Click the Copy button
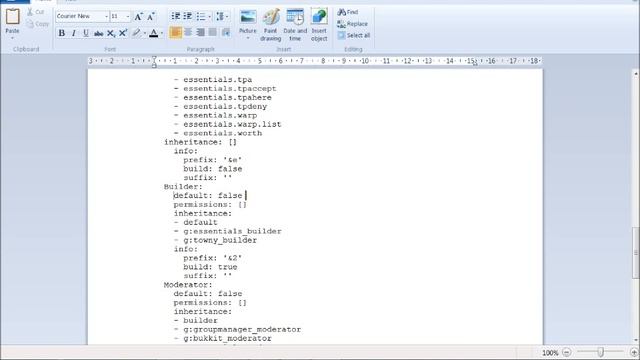 pos(38,24)
